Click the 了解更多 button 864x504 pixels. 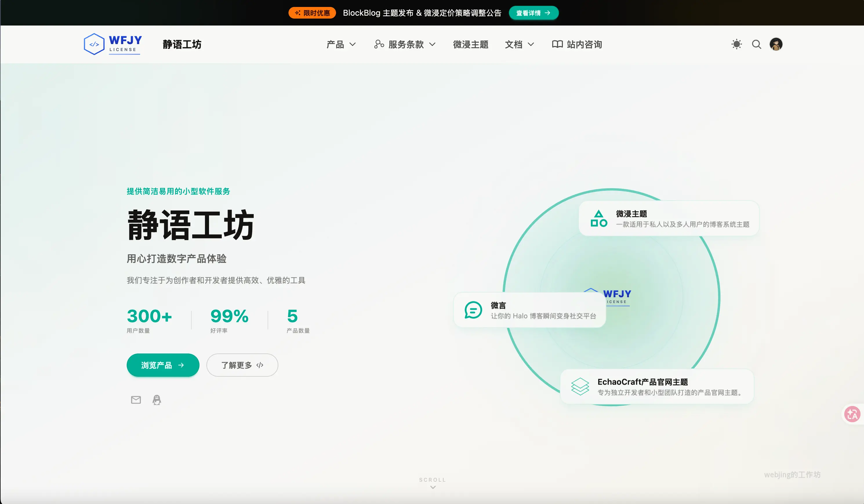pyautogui.click(x=242, y=365)
